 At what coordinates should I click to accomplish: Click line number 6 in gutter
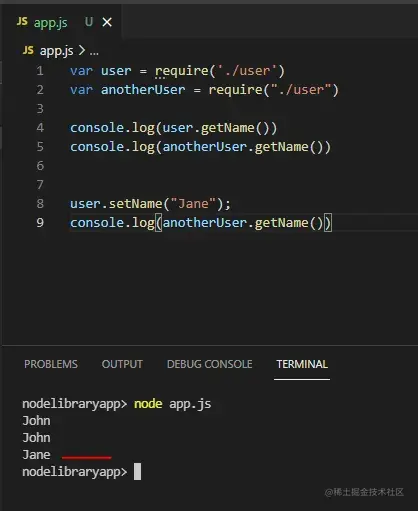click(x=40, y=166)
